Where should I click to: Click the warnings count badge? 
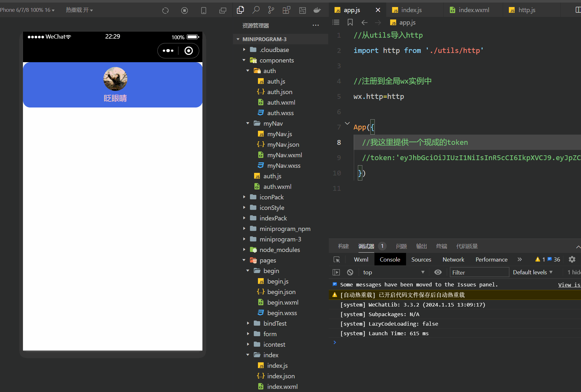(x=540, y=260)
